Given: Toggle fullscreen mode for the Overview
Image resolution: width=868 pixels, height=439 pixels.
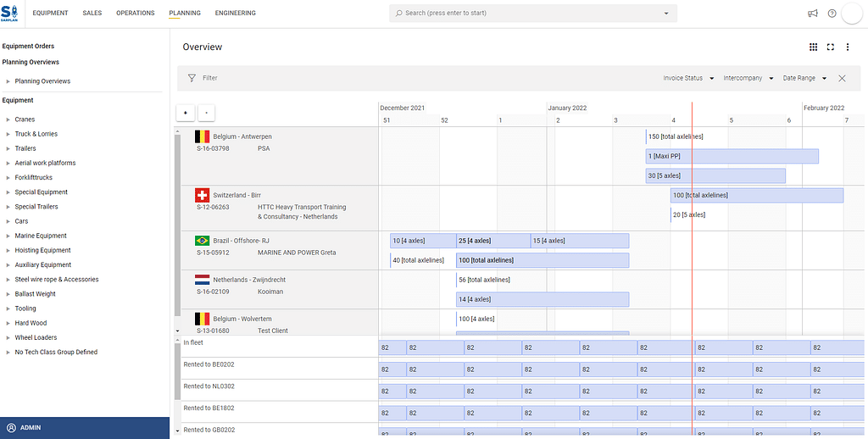Looking at the screenshot, I should tap(831, 47).
